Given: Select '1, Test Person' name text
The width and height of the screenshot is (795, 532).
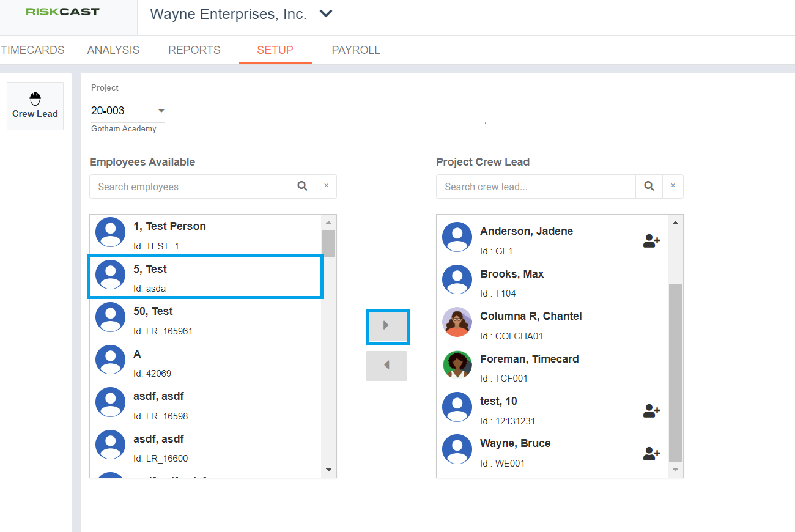Looking at the screenshot, I should (x=169, y=226).
